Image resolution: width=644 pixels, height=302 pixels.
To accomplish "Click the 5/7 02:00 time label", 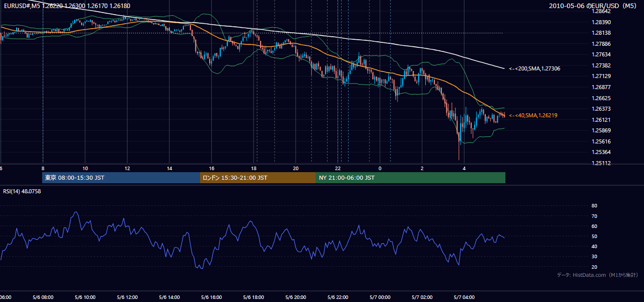I will 422,297.
